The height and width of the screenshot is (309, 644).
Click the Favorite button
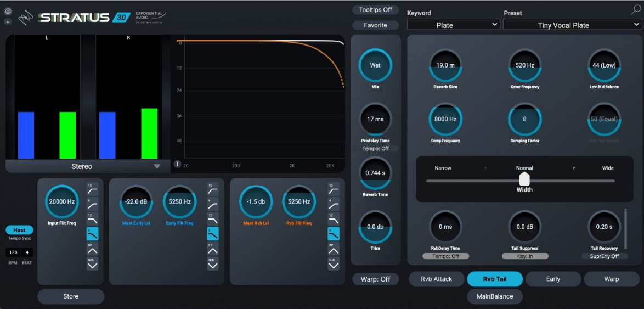coord(376,25)
